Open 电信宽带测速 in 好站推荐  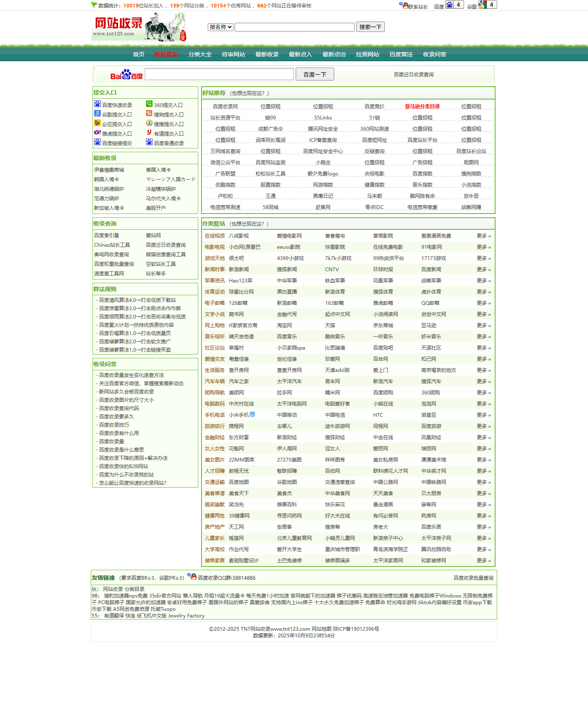click(x=225, y=207)
